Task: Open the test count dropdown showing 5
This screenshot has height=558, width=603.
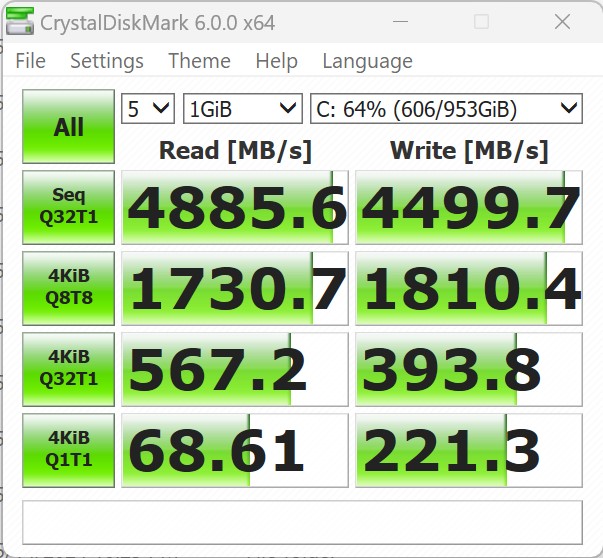Action: coord(148,108)
